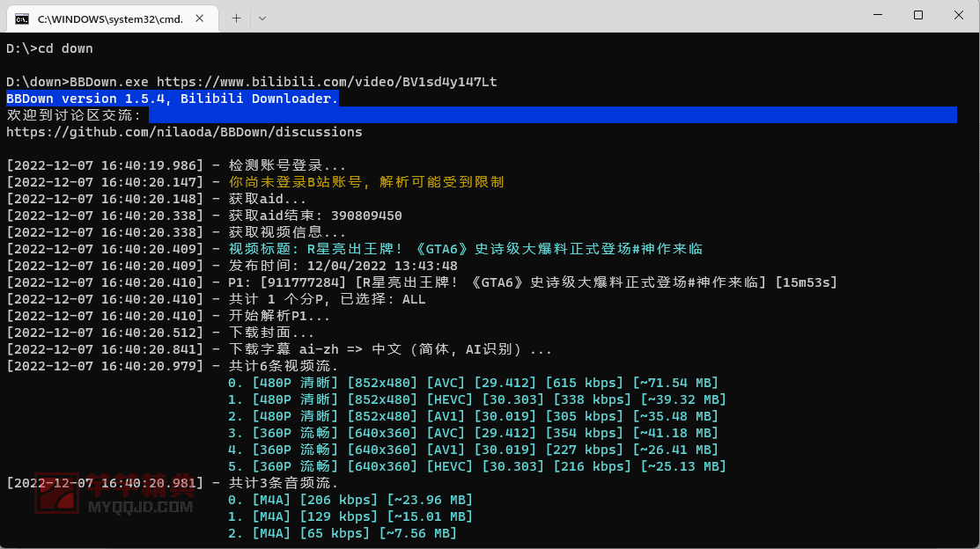Click the cyan "视频标题" title line
This screenshot has width=980, height=549.
point(466,249)
